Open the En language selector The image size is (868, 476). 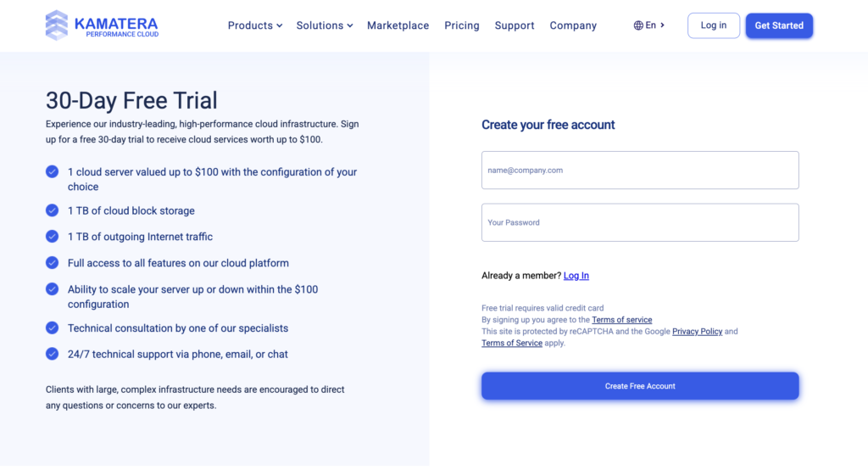click(x=649, y=25)
